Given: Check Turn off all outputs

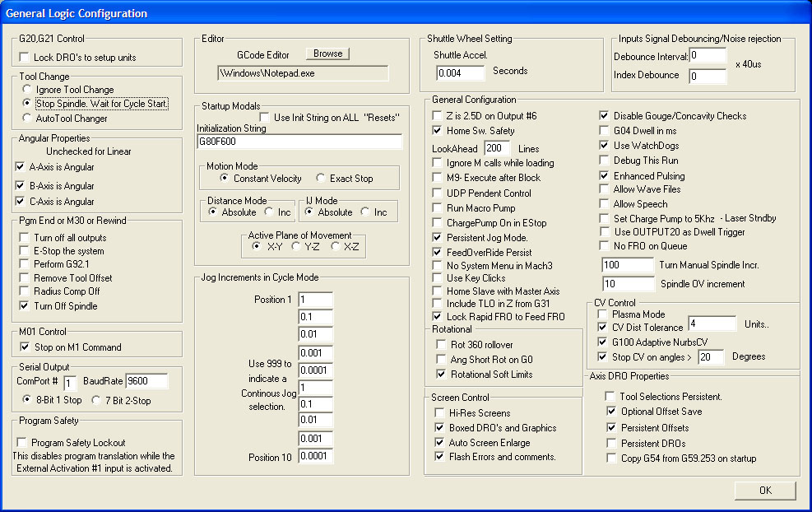Looking at the screenshot, I should 24,237.
